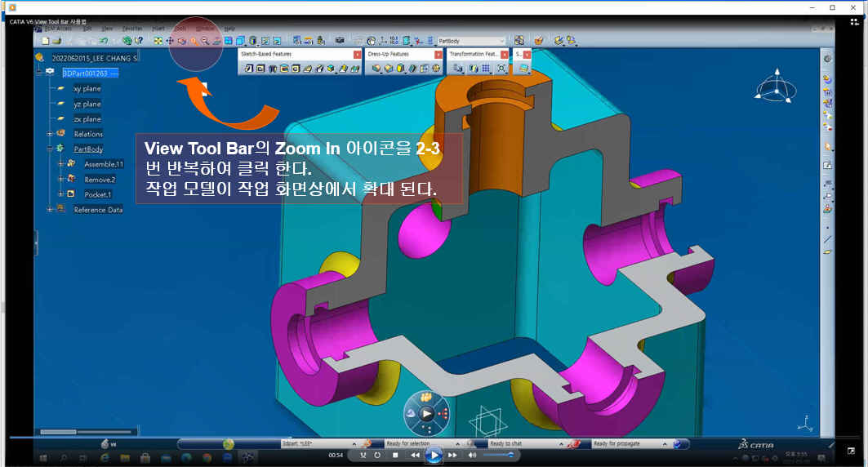Viewport: 868px width, 467px height.
Task: Click the Chamfer icon in Dress-Up Features
Action: tap(389, 68)
